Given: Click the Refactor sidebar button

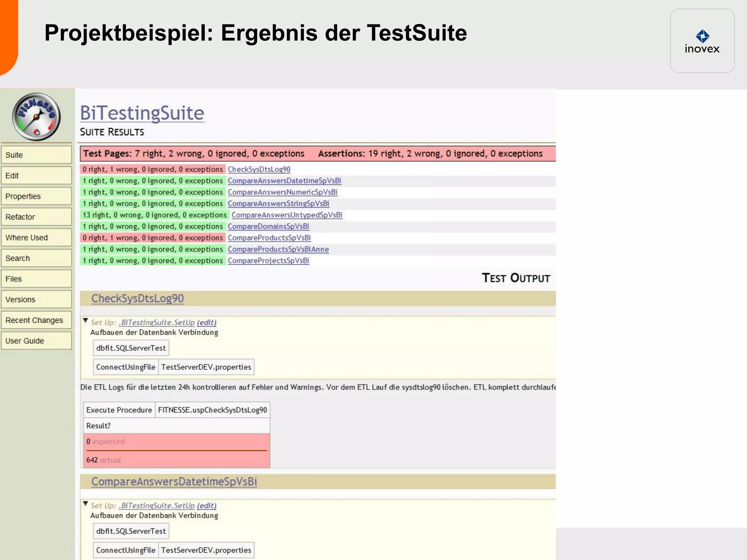Looking at the screenshot, I should pyautogui.click(x=36, y=217).
